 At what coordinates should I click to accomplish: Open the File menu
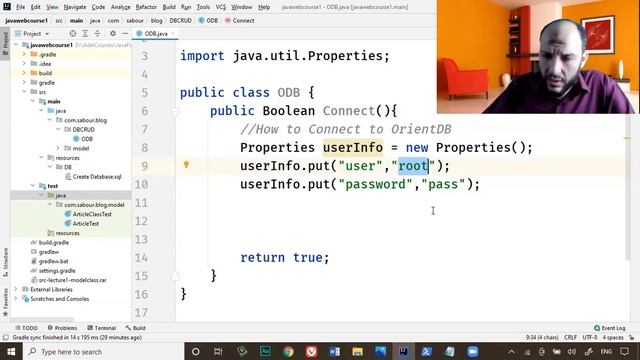coord(20,7)
